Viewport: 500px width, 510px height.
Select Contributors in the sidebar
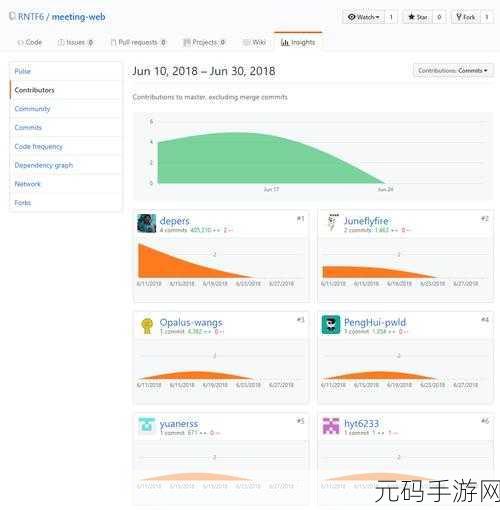click(x=66, y=90)
